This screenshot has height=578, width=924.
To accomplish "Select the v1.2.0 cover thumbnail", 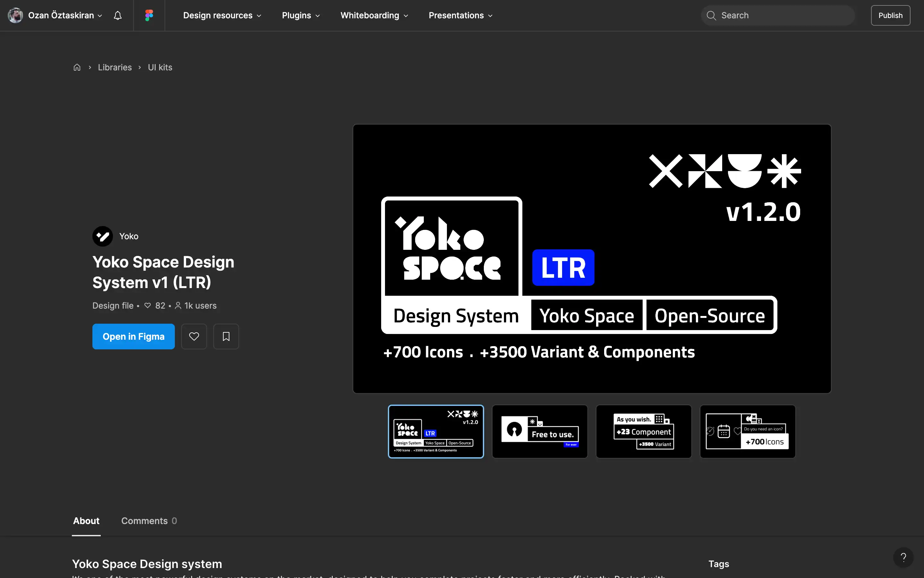I will [436, 431].
